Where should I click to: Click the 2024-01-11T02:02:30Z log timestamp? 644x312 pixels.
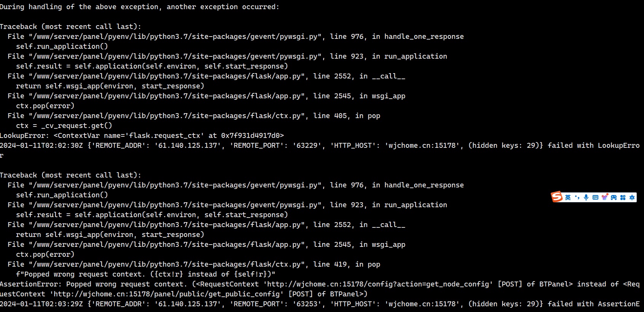point(41,146)
